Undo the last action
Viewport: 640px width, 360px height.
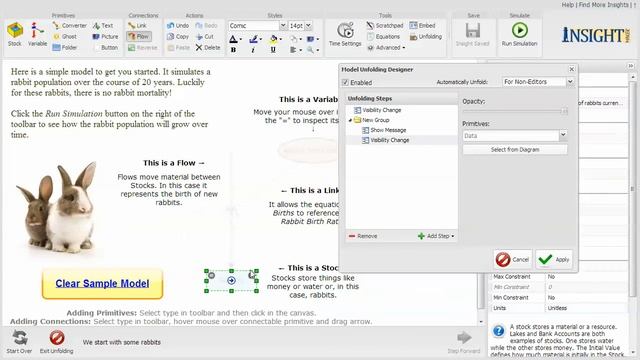click(x=178, y=25)
